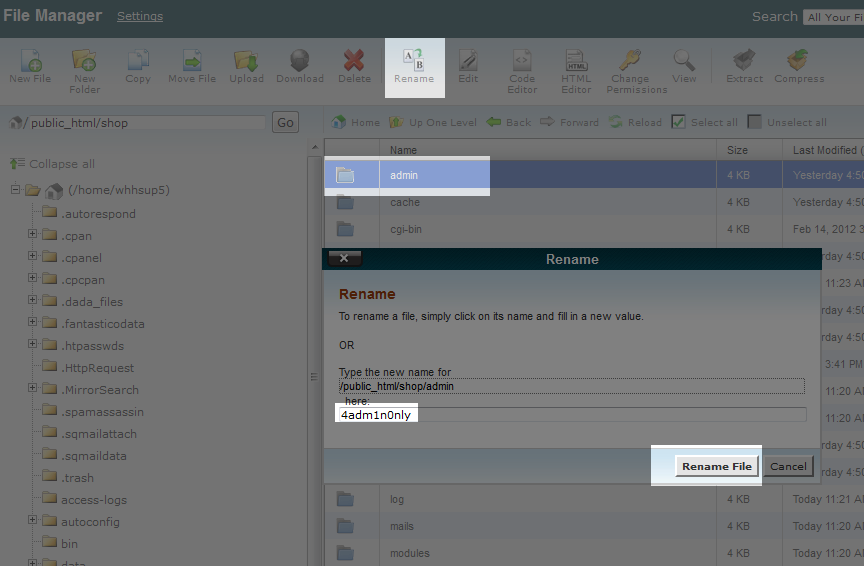This screenshot has width=864, height=566.
Task: Click the Download toolbar icon
Action: [300, 62]
